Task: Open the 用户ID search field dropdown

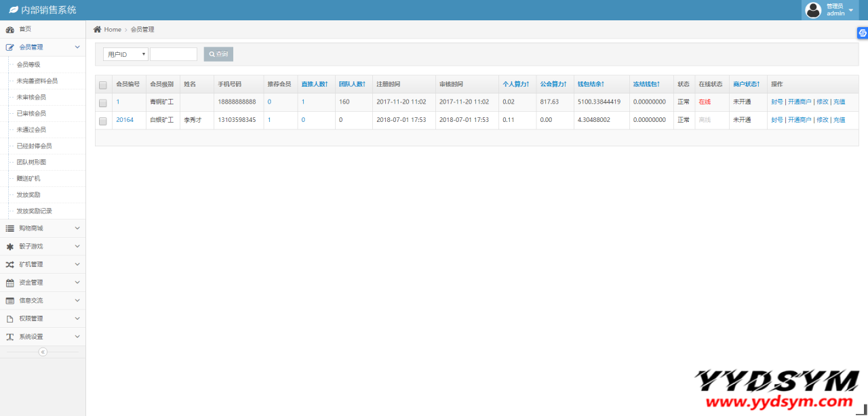Action: 125,54
